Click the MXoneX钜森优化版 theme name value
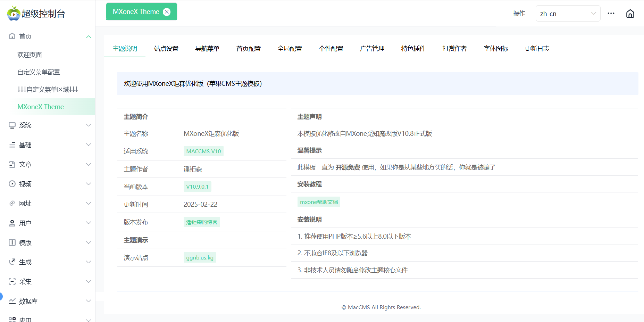 tap(211, 134)
